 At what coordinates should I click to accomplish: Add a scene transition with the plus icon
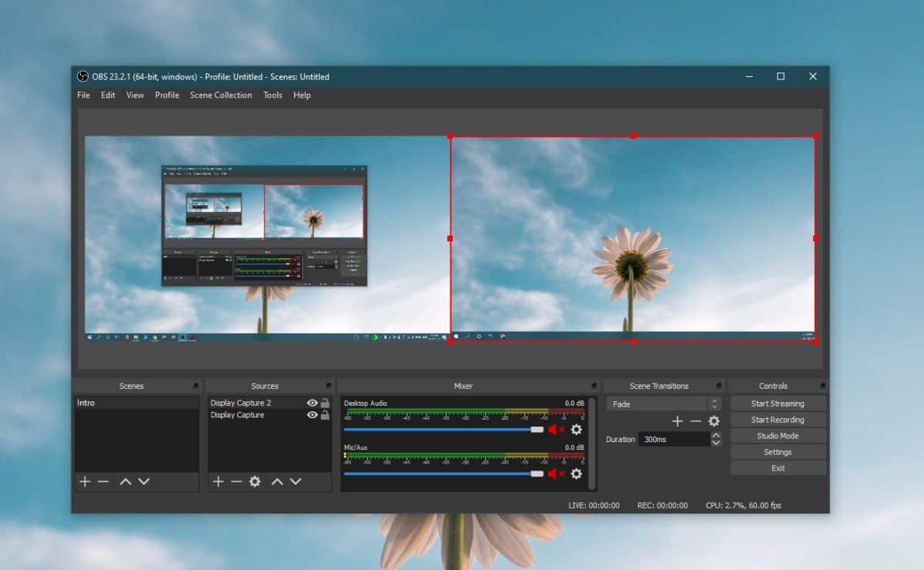pyautogui.click(x=678, y=421)
